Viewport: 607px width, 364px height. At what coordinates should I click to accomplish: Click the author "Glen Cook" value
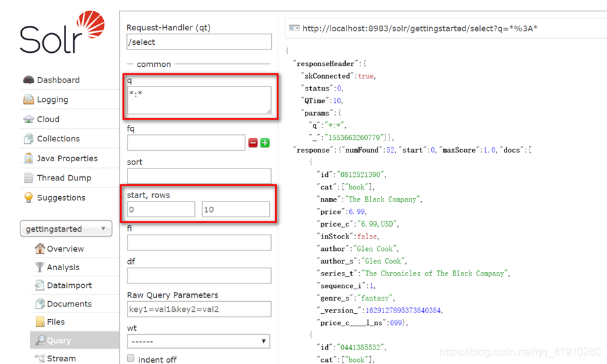point(375,249)
